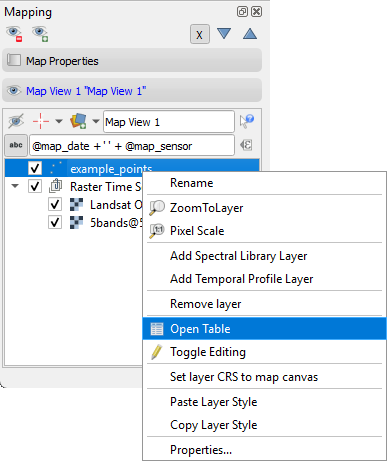
Task: Choose Rename from the context menu
Action: point(264,183)
